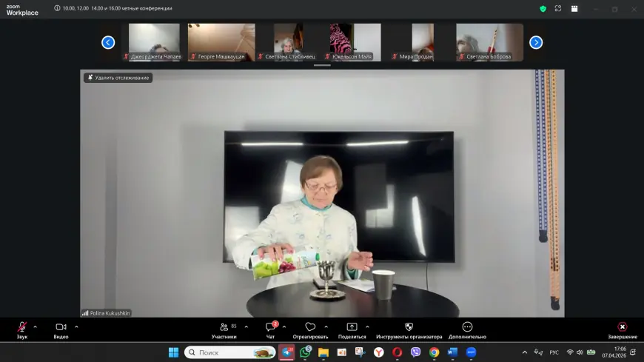
Task: Start screen sharing with Поделиться
Action: [x=352, y=327]
